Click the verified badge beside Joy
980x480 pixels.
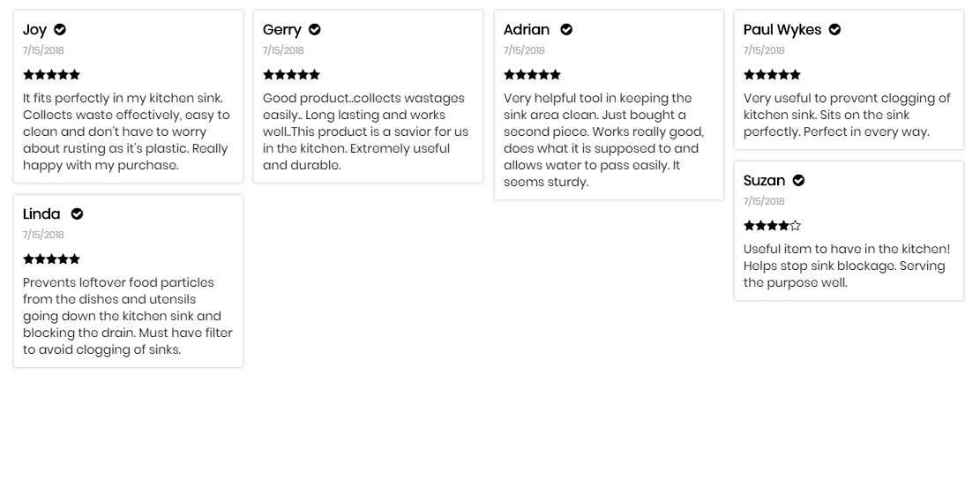click(60, 29)
